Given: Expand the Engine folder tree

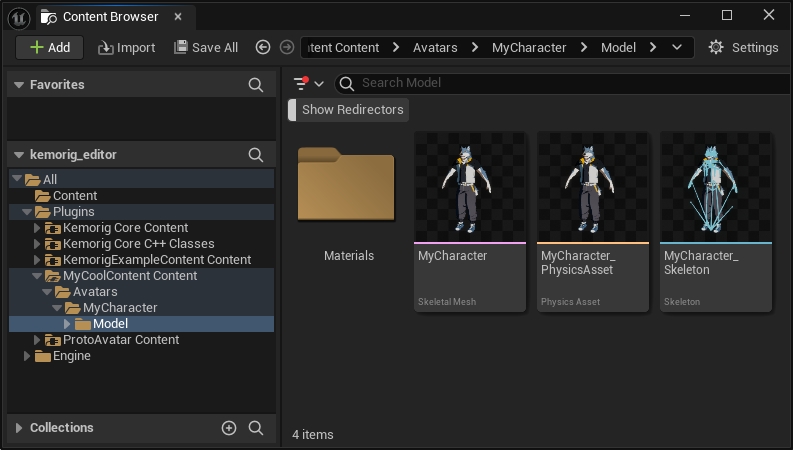Looking at the screenshot, I should click(28, 356).
